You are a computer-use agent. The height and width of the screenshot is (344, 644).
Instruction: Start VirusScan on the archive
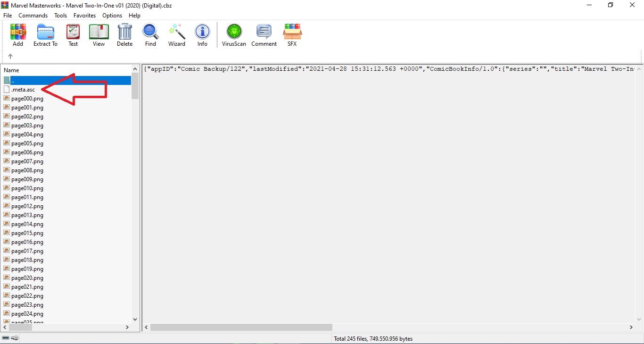click(234, 35)
